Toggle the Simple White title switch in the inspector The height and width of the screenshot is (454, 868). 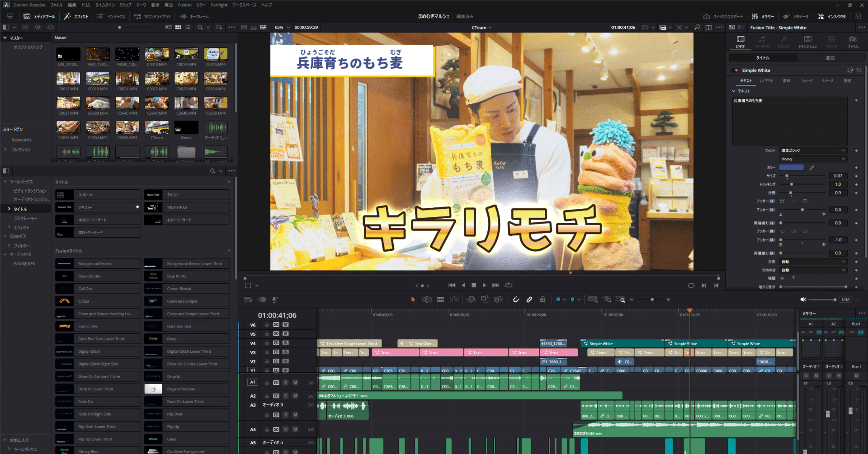(x=736, y=70)
